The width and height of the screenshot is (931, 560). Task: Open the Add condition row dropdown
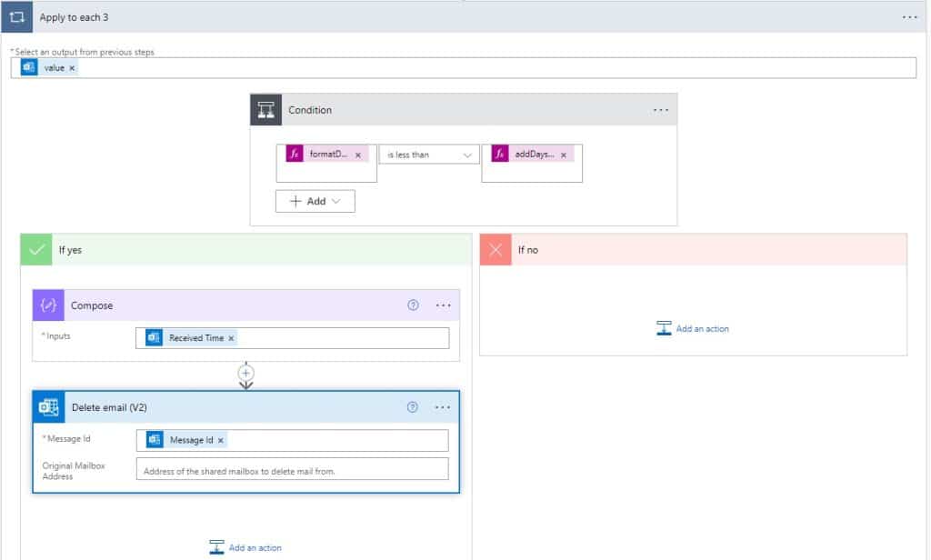[315, 201]
